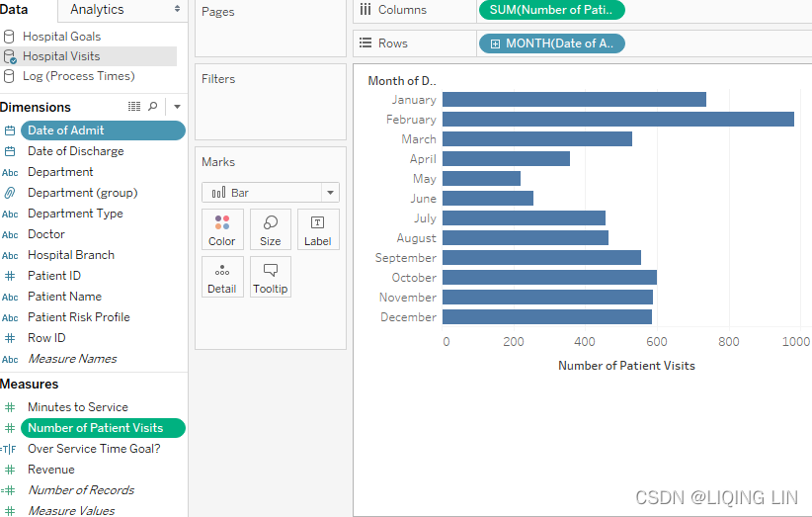
Task: Select the Department dimension
Action: [60, 172]
